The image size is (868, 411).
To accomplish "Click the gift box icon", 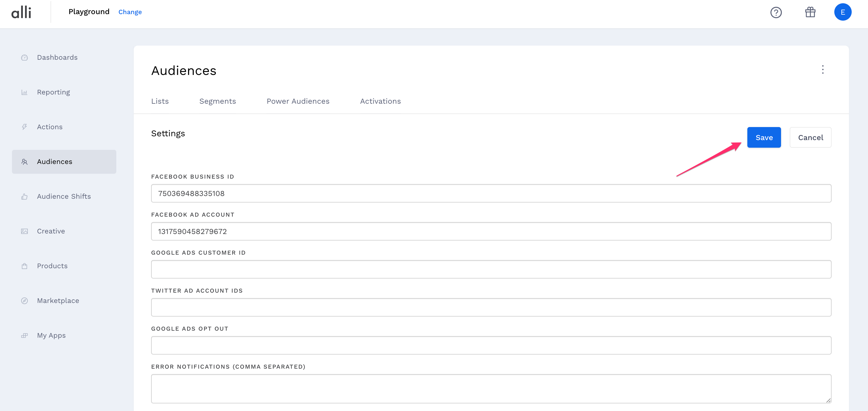I will pyautogui.click(x=810, y=12).
